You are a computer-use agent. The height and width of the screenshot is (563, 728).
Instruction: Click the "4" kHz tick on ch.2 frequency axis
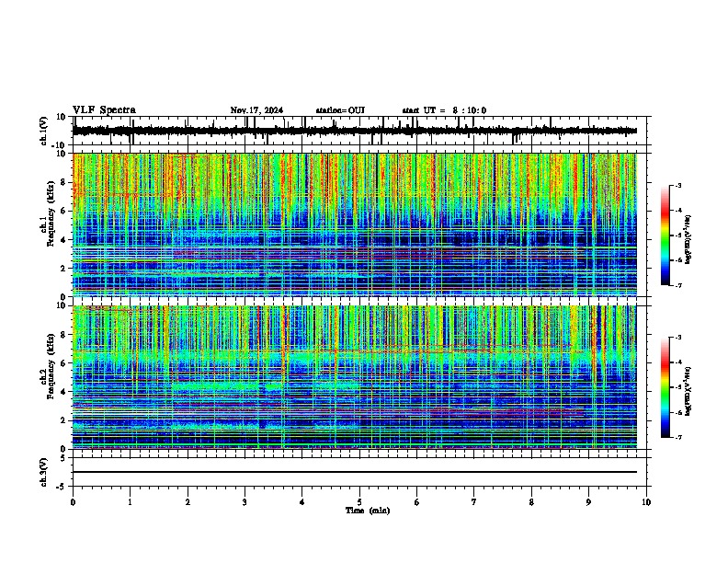64,392
